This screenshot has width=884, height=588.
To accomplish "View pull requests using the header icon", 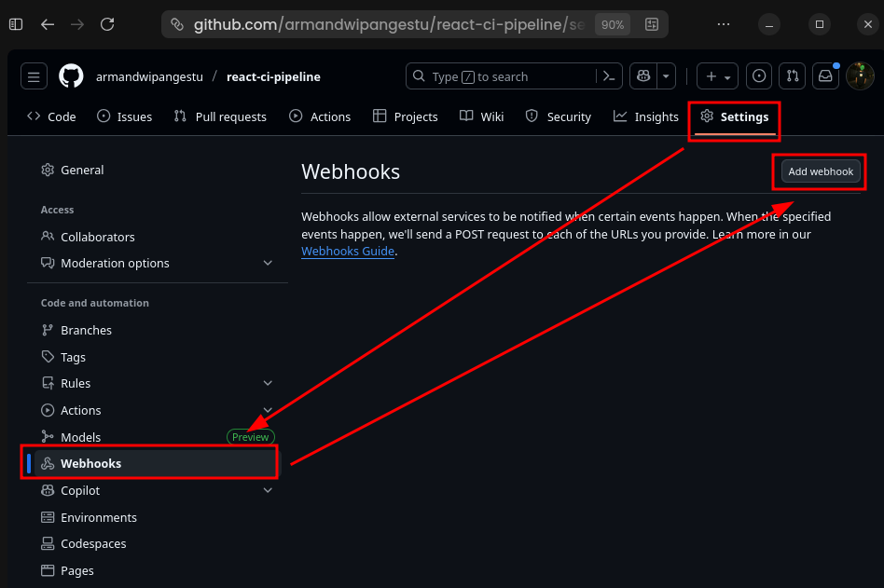I will click(x=792, y=75).
